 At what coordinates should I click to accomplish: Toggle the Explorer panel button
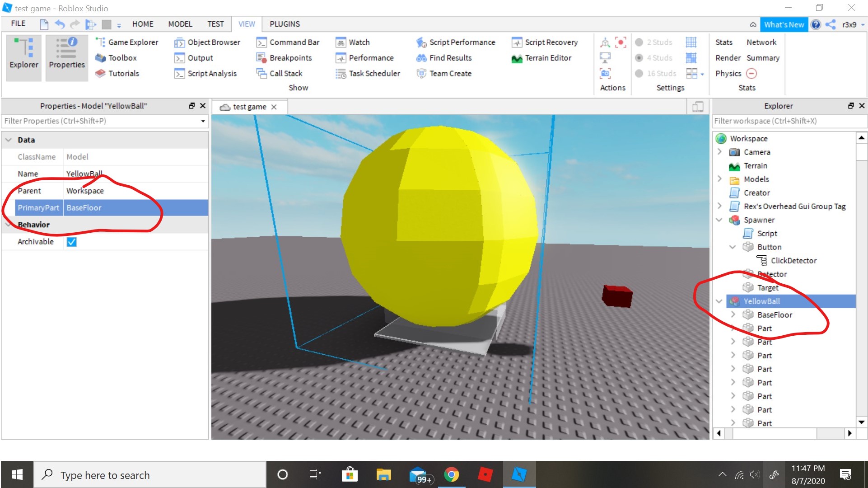(x=24, y=57)
